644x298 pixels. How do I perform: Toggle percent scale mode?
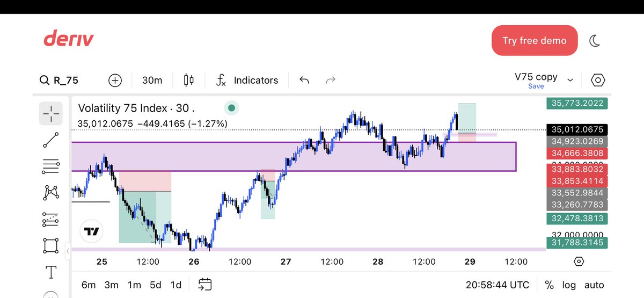(x=549, y=285)
